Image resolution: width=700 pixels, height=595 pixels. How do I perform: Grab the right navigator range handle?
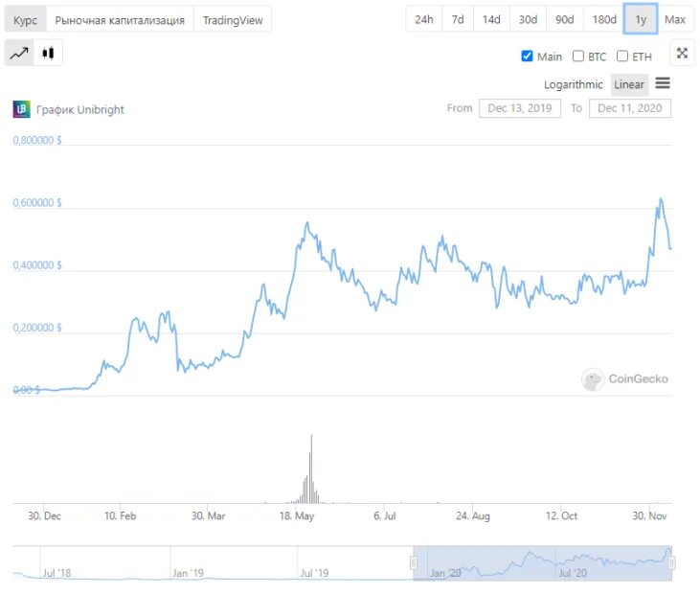click(672, 562)
